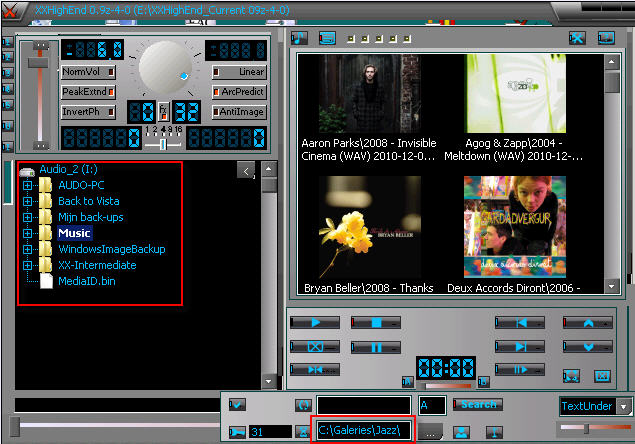Click the person silhouette icon

(462, 432)
